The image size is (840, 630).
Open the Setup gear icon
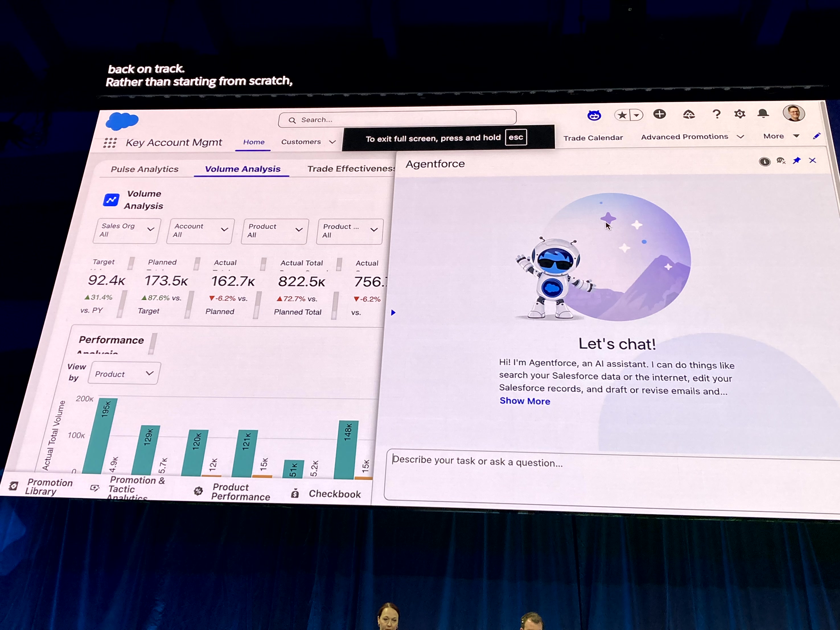(x=739, y=114)
